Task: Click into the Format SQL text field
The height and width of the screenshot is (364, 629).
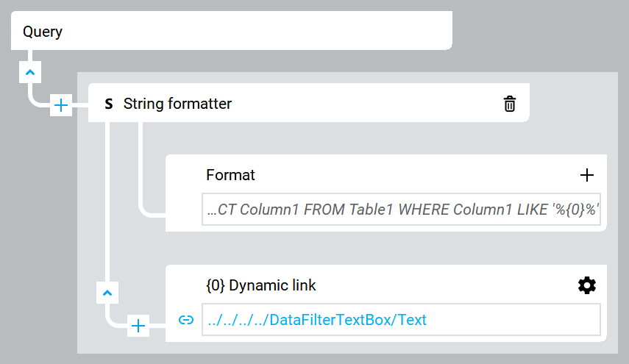Action: click(402, 210)
